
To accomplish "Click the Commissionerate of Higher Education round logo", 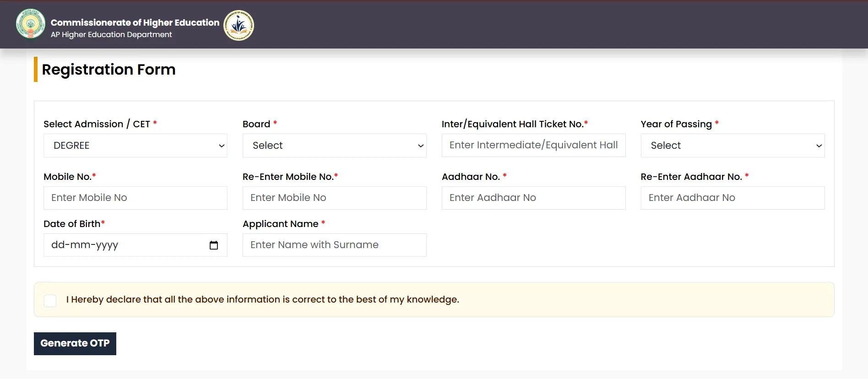I will 239,26.
